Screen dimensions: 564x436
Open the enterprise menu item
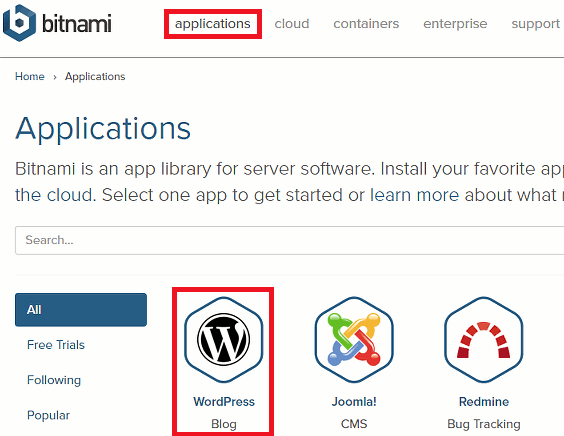tap(455, 24)
